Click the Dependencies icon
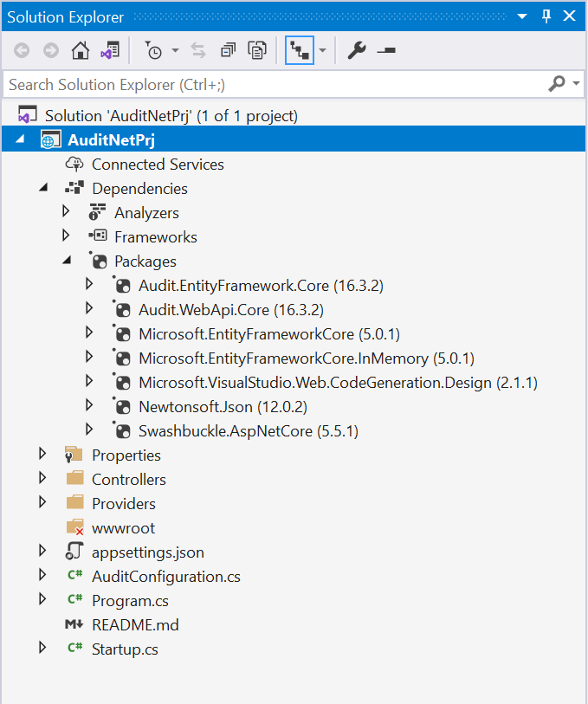Screen dimensions: 588x704 (x=74, y=188)
